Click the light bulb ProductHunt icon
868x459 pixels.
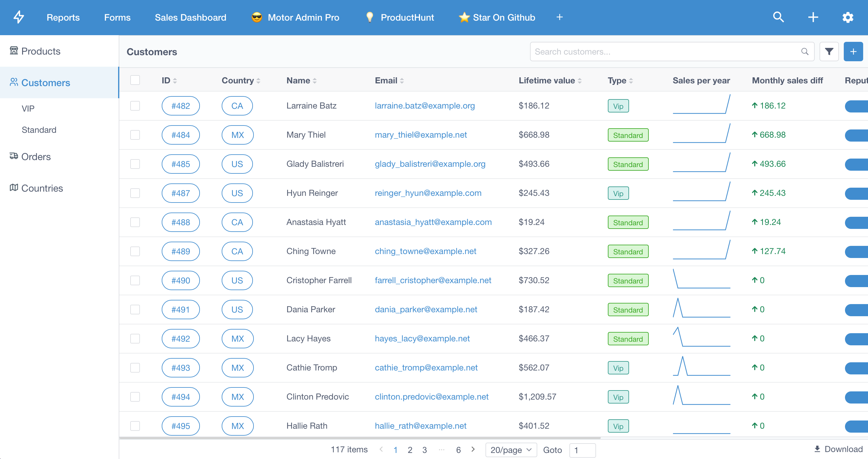click(x=369, y=17)
